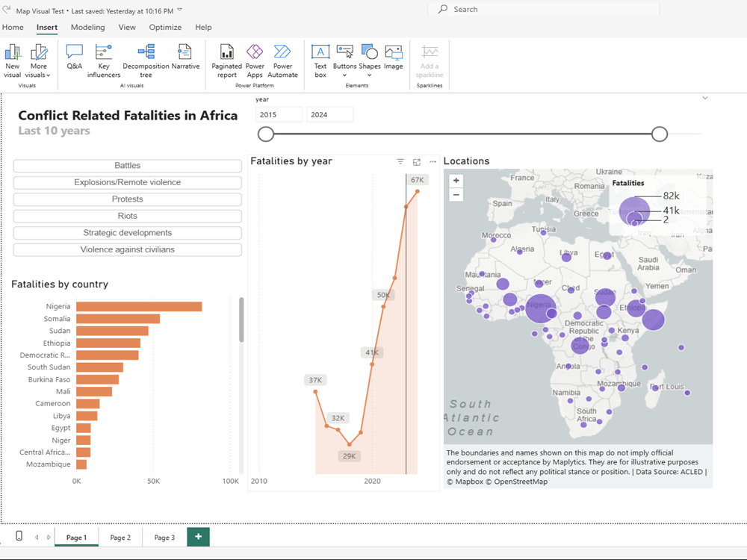Add a new report page
The height and width of the screenshot is (560, 747).
(x=197, y=537)
